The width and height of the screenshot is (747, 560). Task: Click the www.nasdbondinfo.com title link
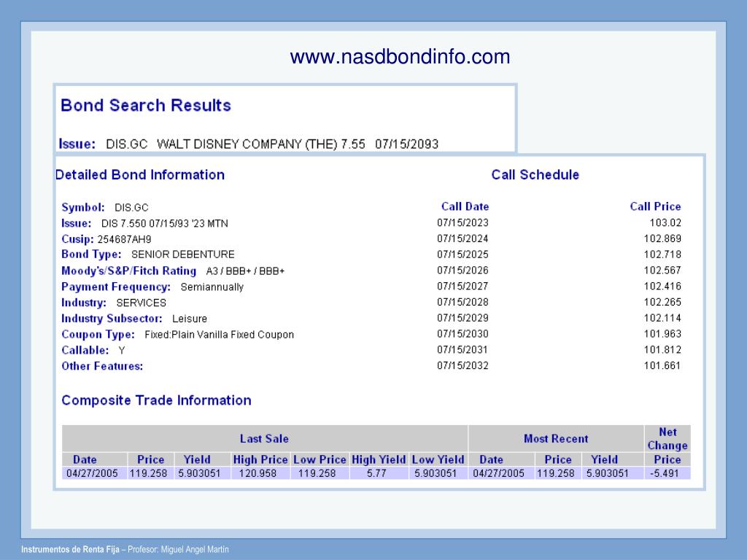point(400,57)
